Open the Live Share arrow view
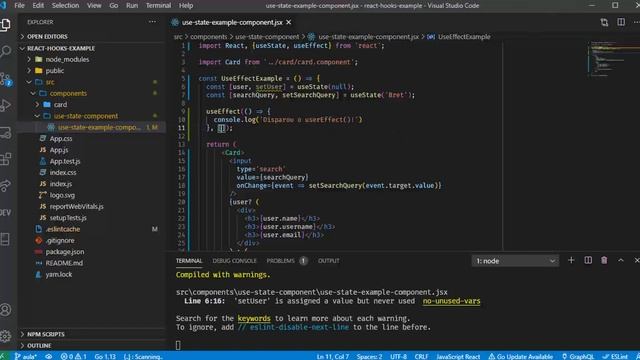 click(6, 185)
